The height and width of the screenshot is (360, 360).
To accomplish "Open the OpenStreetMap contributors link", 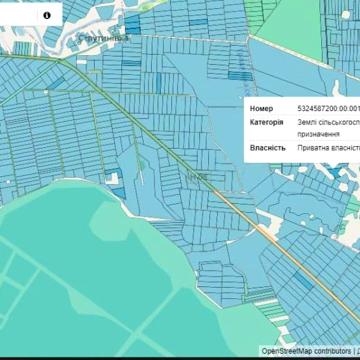I will [306, 351].
